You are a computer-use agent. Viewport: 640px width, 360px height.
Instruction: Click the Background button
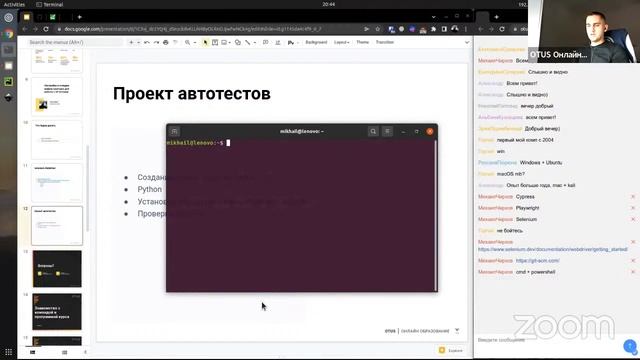pos(316,42)
